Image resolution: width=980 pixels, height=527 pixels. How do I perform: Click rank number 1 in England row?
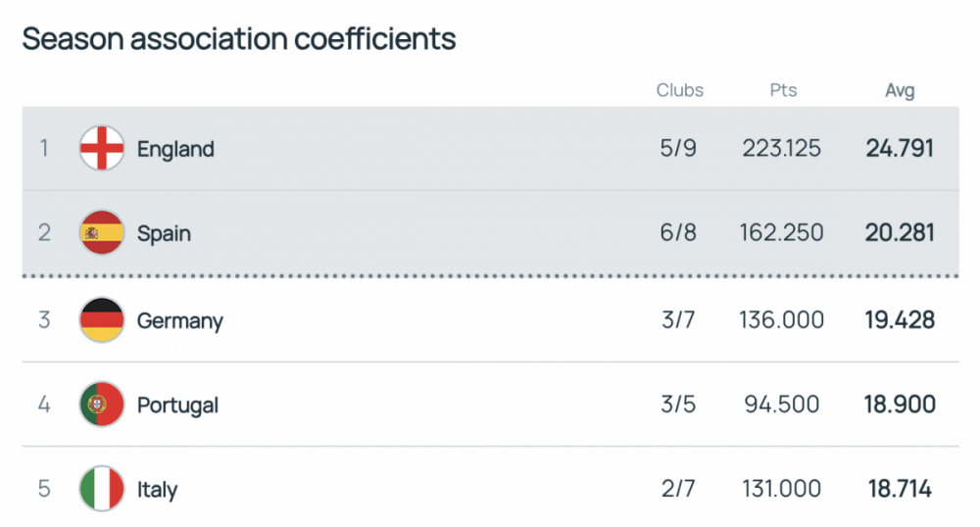click(43, 149)
